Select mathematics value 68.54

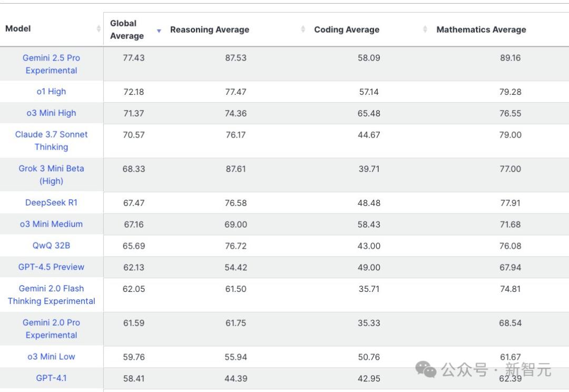(x=510, y=323)
